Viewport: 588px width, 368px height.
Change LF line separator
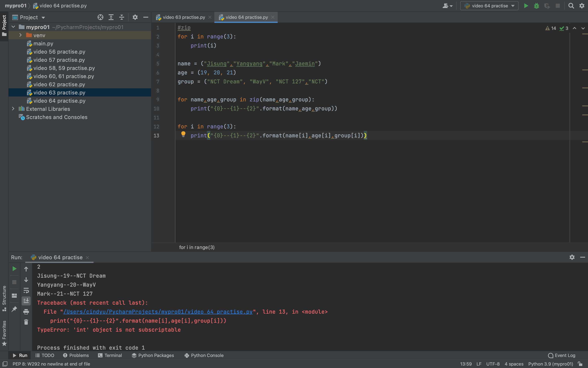(x=479, y=364)
